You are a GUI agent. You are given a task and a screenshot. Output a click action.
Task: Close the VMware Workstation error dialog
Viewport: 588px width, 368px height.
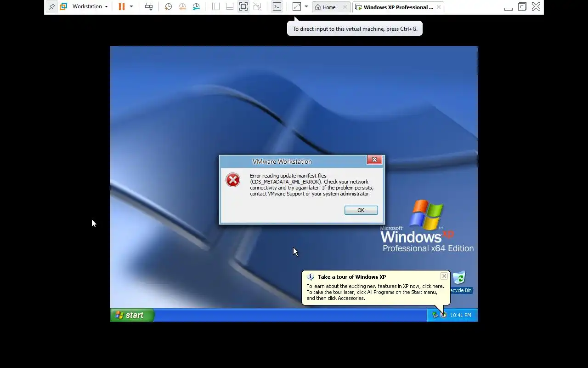click(x=374, y=160)
